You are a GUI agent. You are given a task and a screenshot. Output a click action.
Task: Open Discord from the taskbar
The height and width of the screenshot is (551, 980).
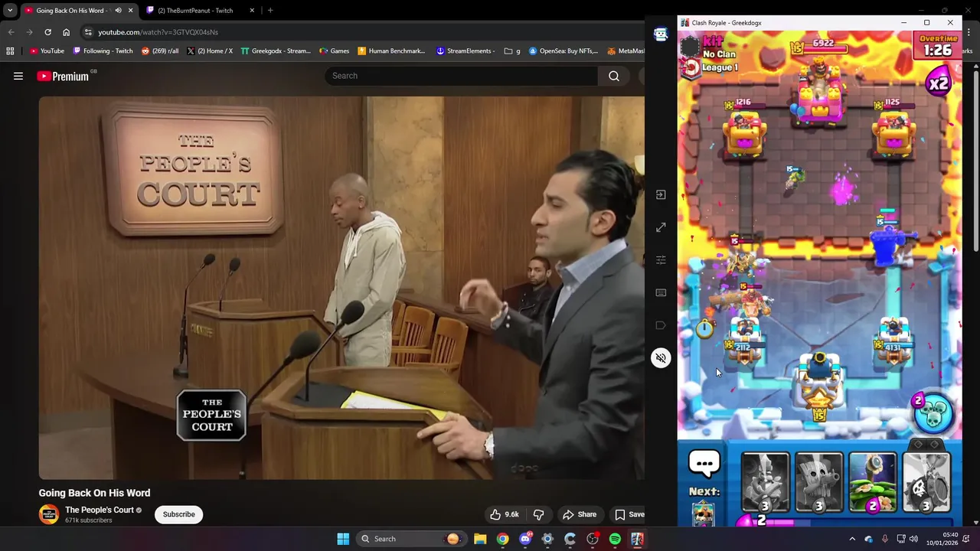pyautogui.click(x=525, y=539)
